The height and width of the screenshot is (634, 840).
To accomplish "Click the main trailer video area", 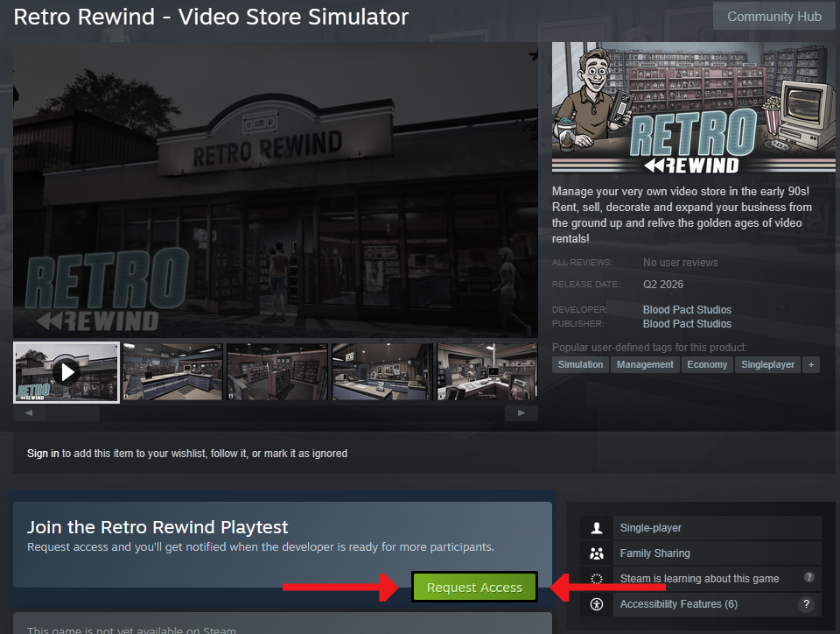I will 276,190.
